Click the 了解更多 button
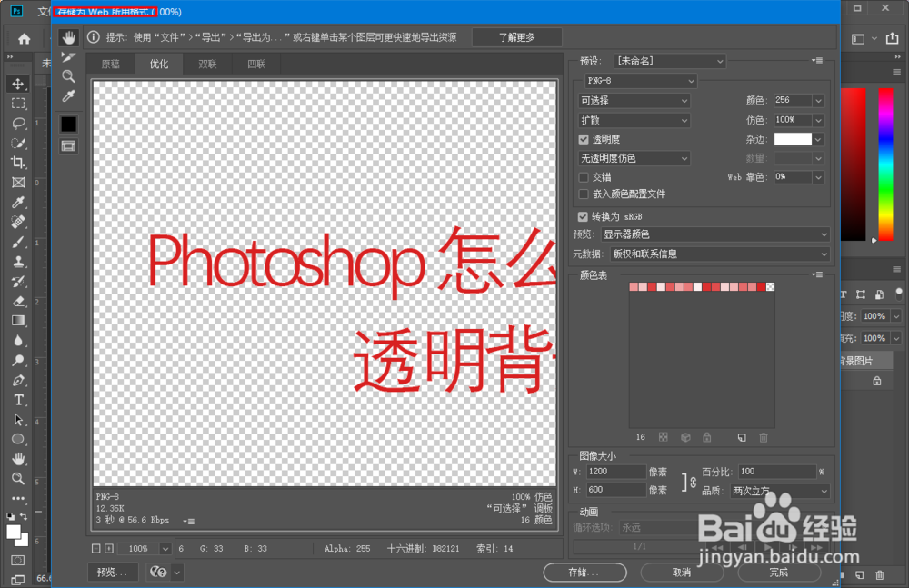The width and height of the screenshot is (909, 588). click(516, 37)
